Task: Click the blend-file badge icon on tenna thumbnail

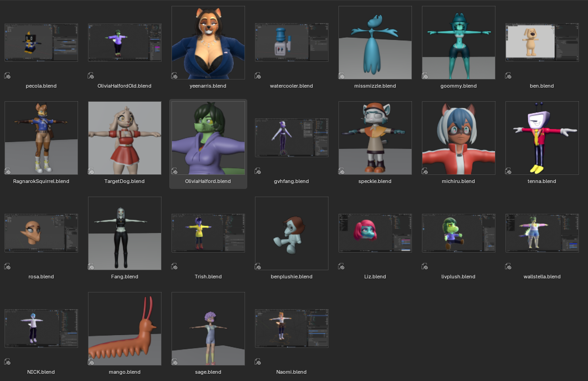Action: point(508,171)
